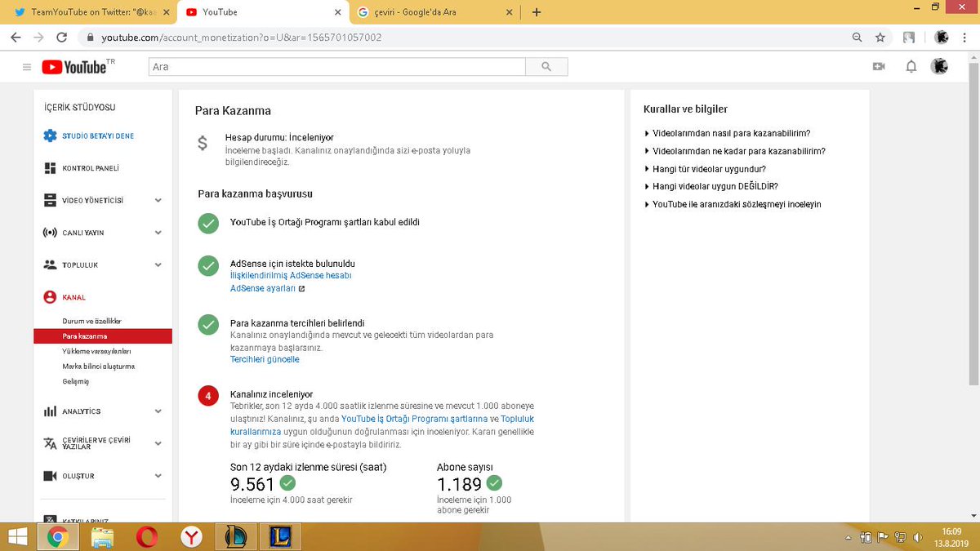The width and height of the screenshot is (980, 551).
Task: Click the translation icon beside Çeviriler
Action: coord(50,443)
